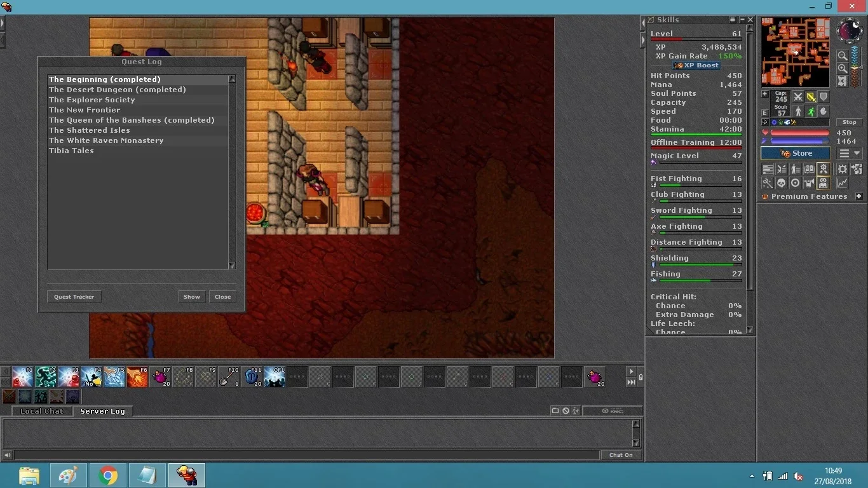Toggle defensive shield stance
The image size is (868, 488).
pyautogui.click(x=824, y=97)
